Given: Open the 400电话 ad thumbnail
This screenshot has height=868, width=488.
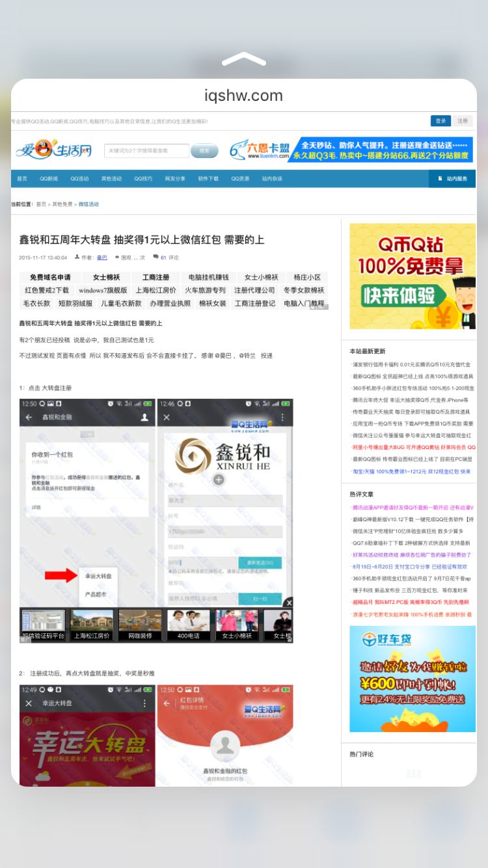Looking at the screenshot, I should click(188, 625).
